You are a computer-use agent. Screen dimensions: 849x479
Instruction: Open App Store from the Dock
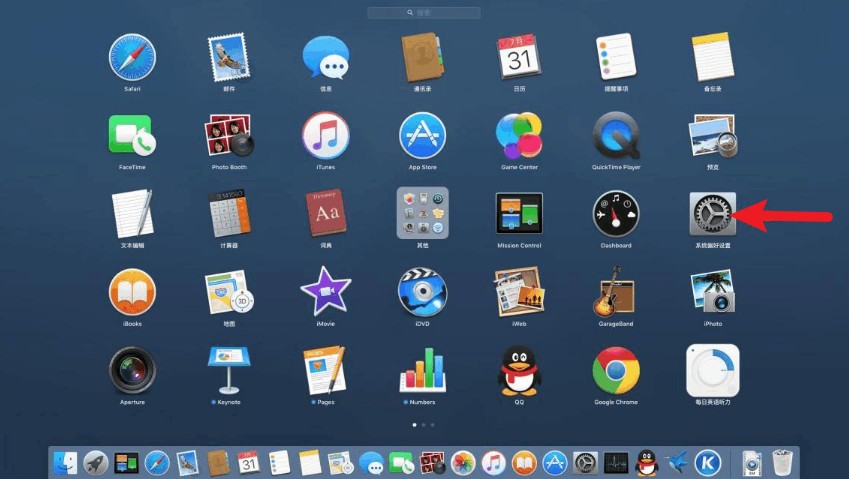tap(554, 463)
